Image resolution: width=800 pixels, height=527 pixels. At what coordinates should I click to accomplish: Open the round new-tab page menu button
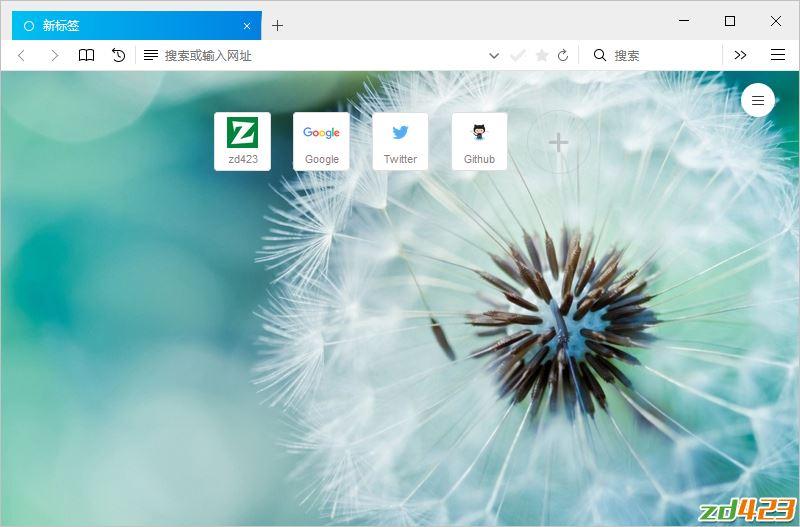pos(758,101)
